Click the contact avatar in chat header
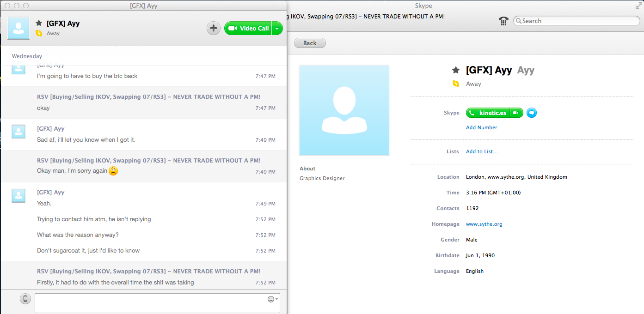The height and width of the screenshot is (314, 644). (18, 28)
